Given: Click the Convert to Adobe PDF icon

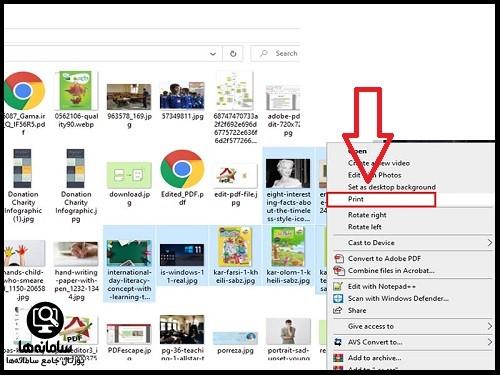Looking at the screenshot, I should click(x=339, y=259).
